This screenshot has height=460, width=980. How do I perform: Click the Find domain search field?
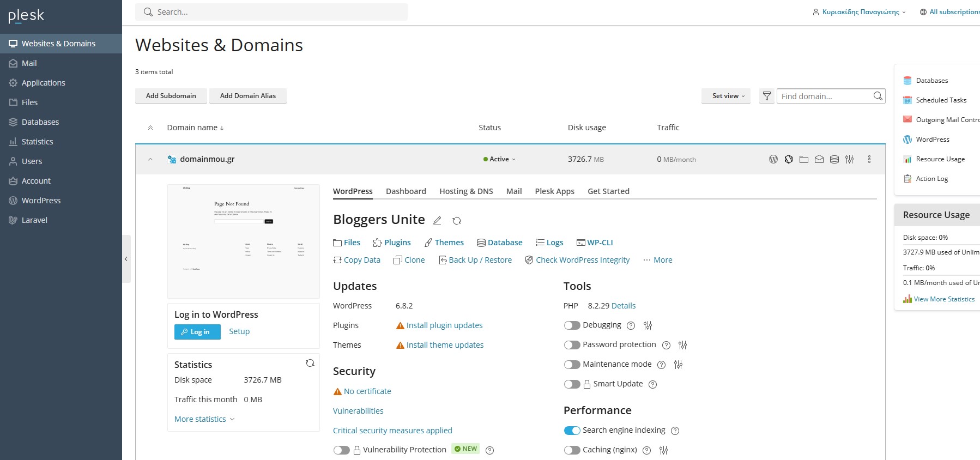point(824,96)
